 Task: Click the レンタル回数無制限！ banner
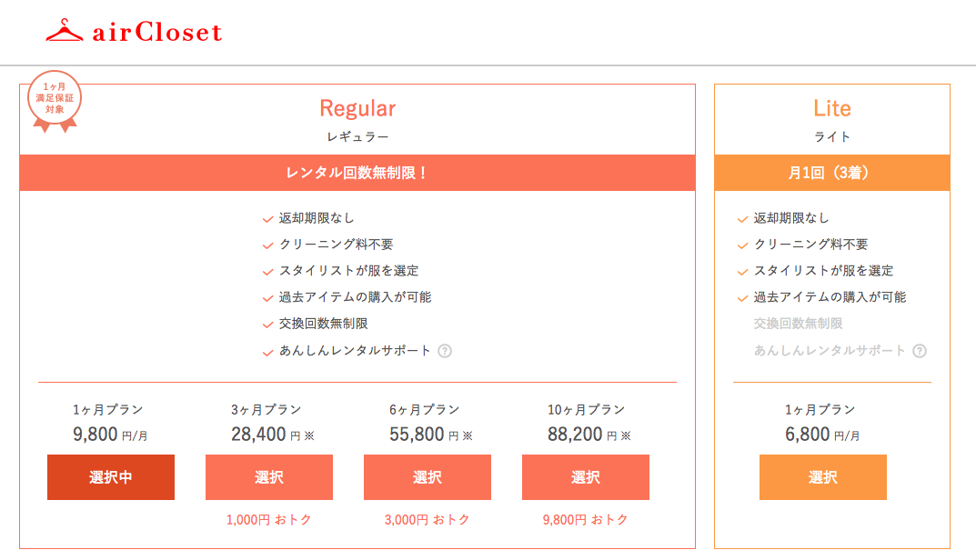coord(357,173)
